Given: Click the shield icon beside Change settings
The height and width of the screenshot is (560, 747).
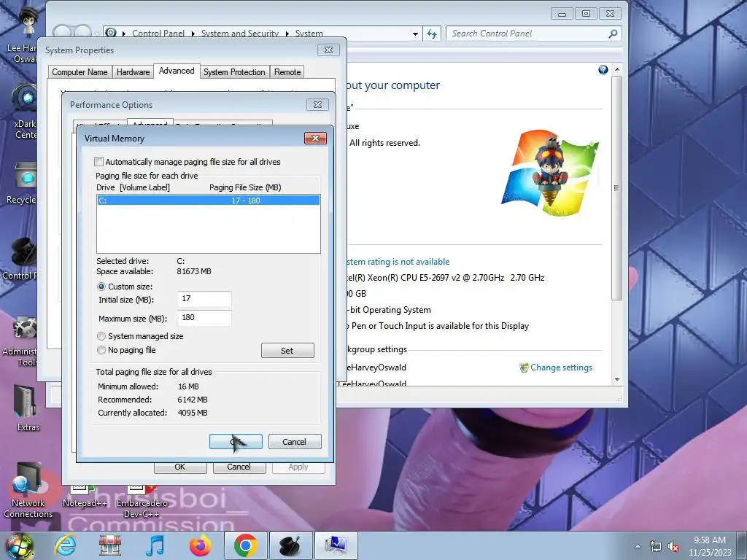Looking at the screenshot, I should click(524, 367).
